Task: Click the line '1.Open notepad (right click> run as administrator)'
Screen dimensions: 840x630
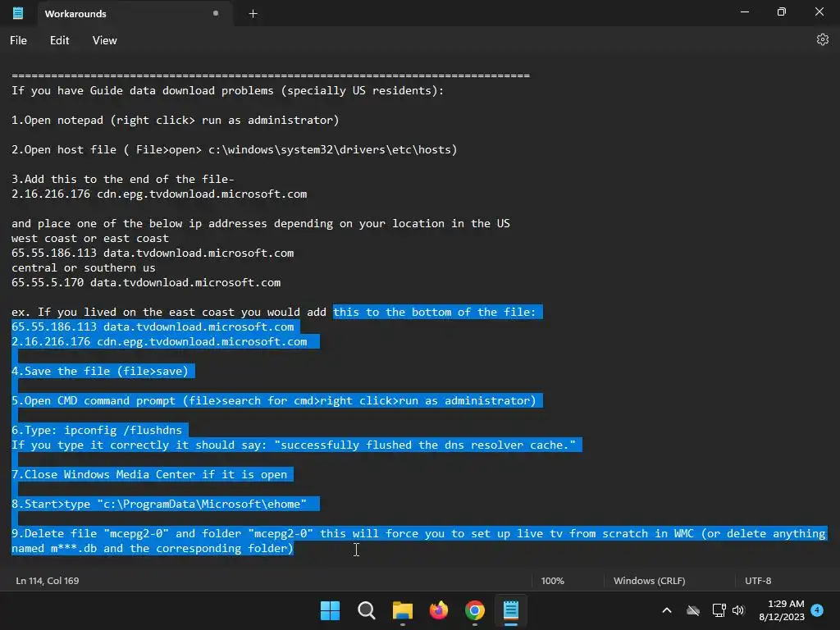Action: 176,120
